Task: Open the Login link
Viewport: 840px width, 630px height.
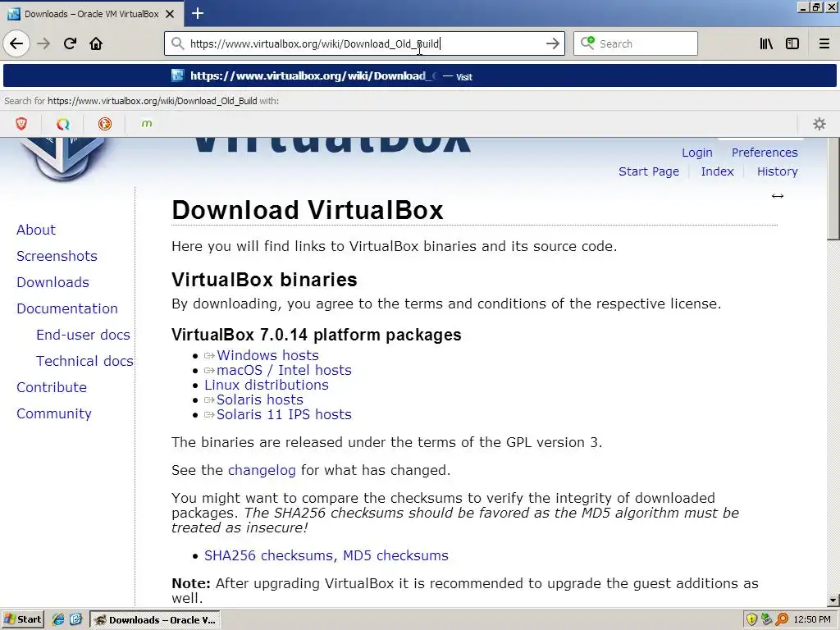Action: 697,153
